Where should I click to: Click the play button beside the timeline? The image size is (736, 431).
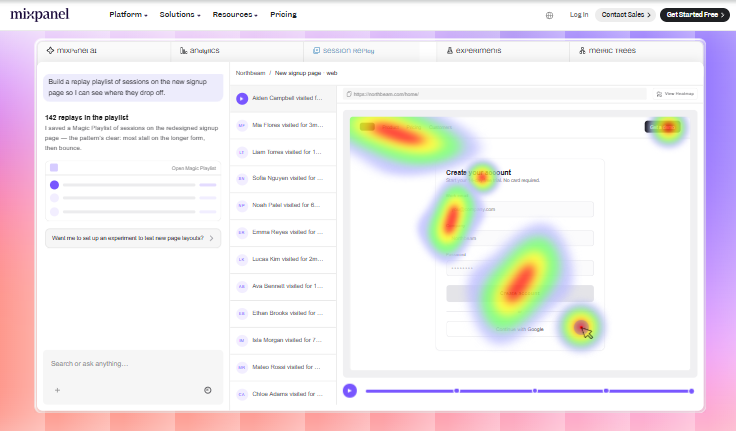(350, 391)
